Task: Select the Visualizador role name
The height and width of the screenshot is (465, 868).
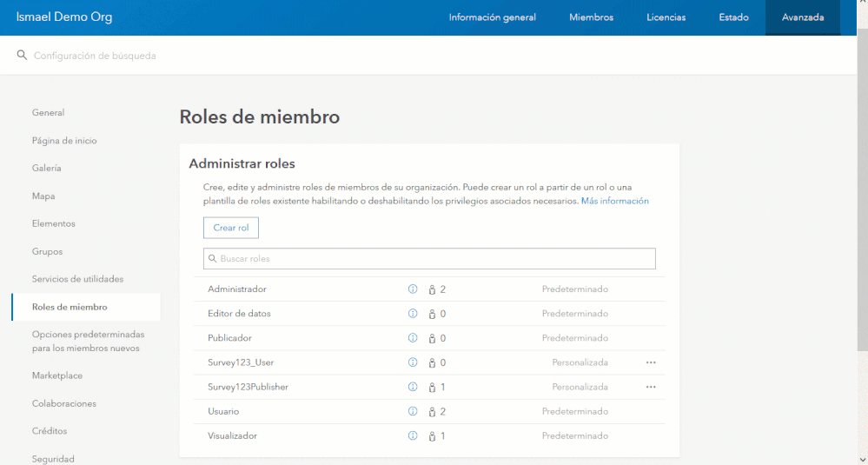Action: pyautogui.click(x=233, y=435)
